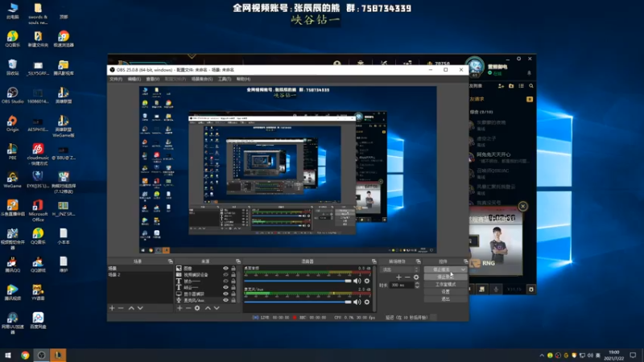The image size is (644, 362).
Task: Open Mic/Aux settings gear in mixer
Action: (x=367, y=302)
